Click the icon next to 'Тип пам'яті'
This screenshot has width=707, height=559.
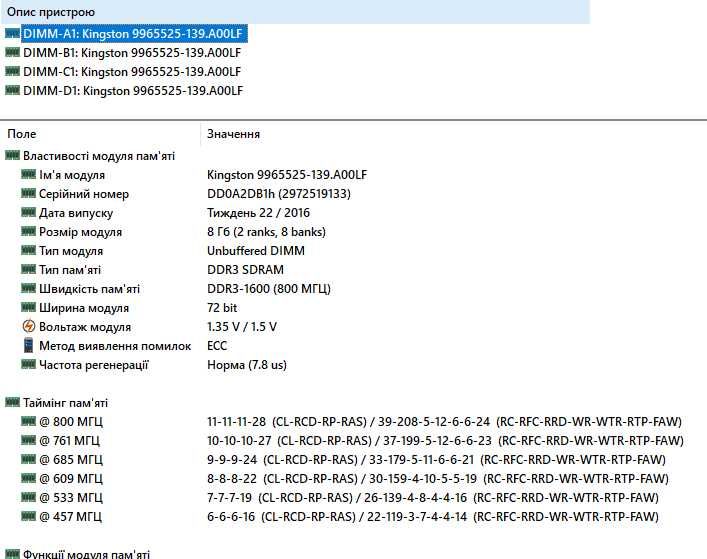pyautogui.click(x=28, y=269)
